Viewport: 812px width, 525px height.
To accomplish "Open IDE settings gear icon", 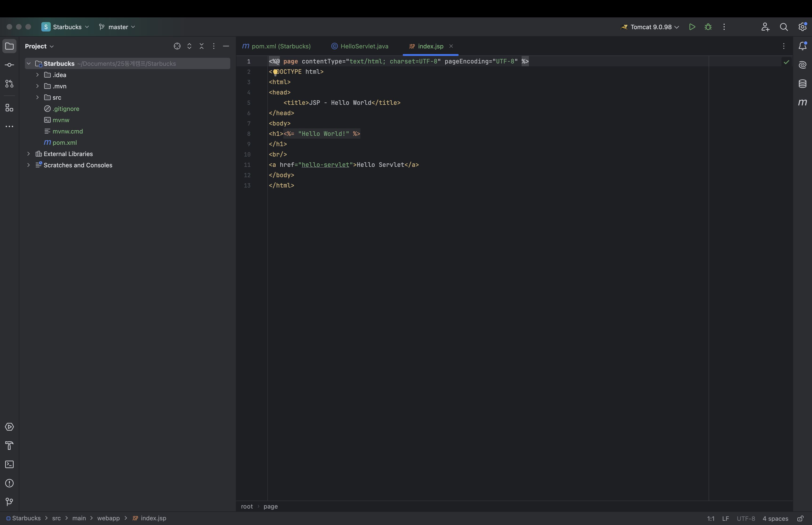I will (802, 27).
